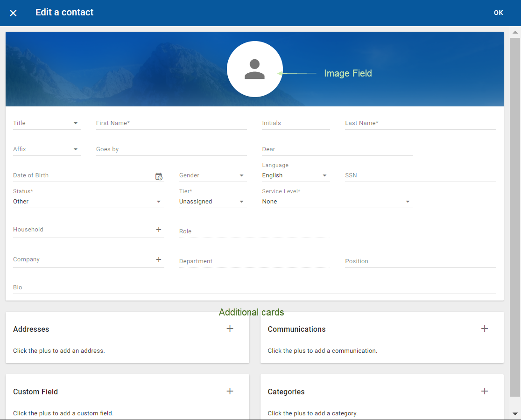This screenshot has height=420, width=521.
Task: Add a new address with plus icon
Action: tap(230, 329)
